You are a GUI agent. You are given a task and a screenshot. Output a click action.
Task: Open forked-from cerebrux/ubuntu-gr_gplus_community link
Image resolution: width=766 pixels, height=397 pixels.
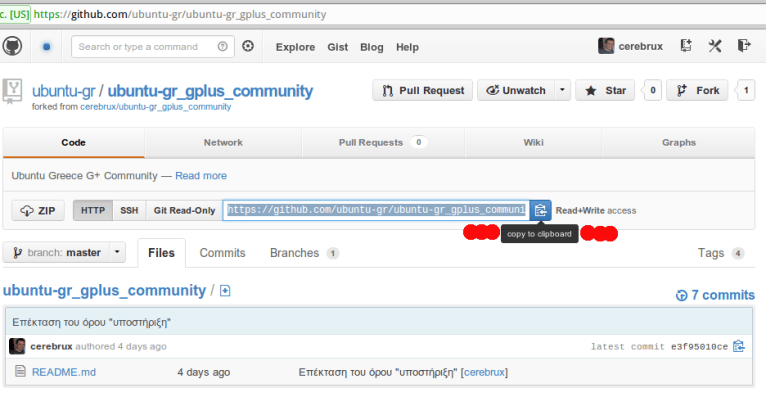click(x=155, y=106)
